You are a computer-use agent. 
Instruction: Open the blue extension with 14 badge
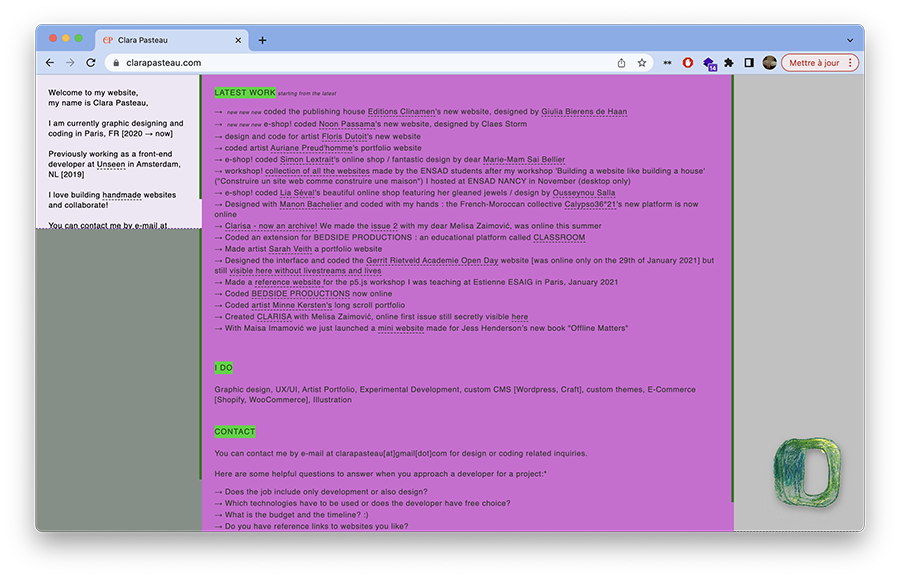709,64
